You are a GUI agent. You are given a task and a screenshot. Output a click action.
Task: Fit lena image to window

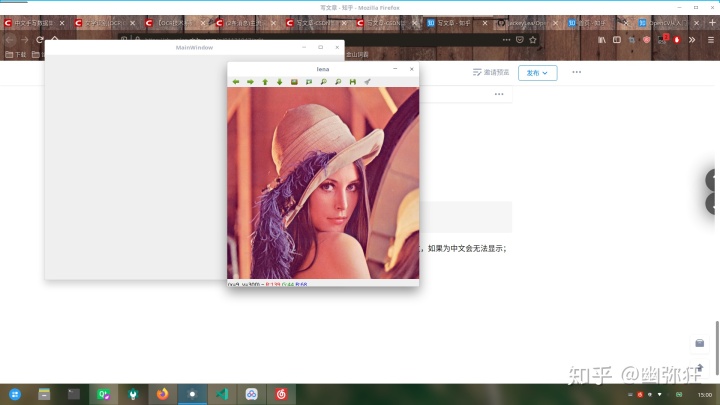(x=309, y=82)
